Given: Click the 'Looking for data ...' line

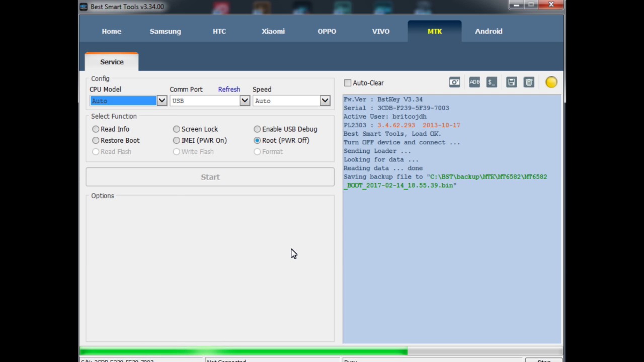Looking at the screenshot, I should 381,159.
